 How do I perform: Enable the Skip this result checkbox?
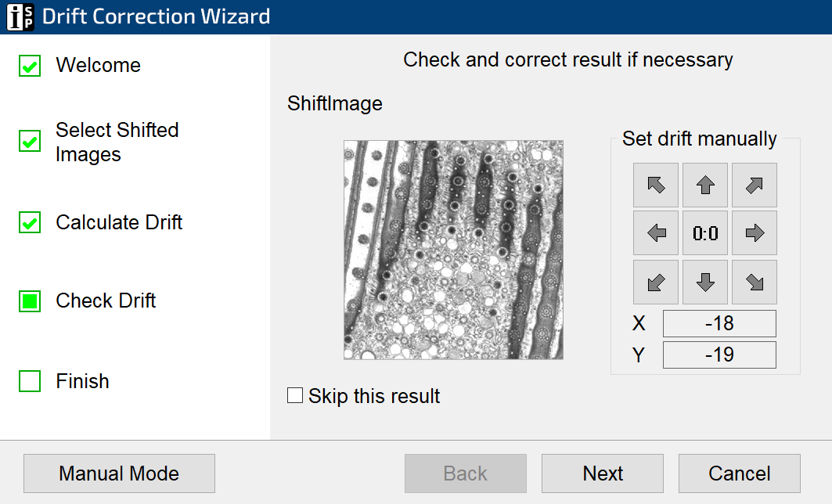click(x=295, y=396)
